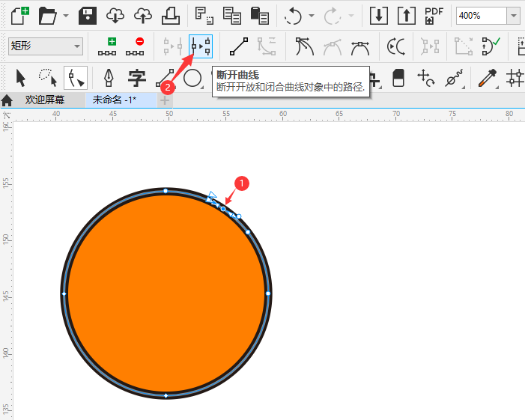Select the Eyedropper tool
This screenshot has height=420, width=525.
(x=487, y=78)
